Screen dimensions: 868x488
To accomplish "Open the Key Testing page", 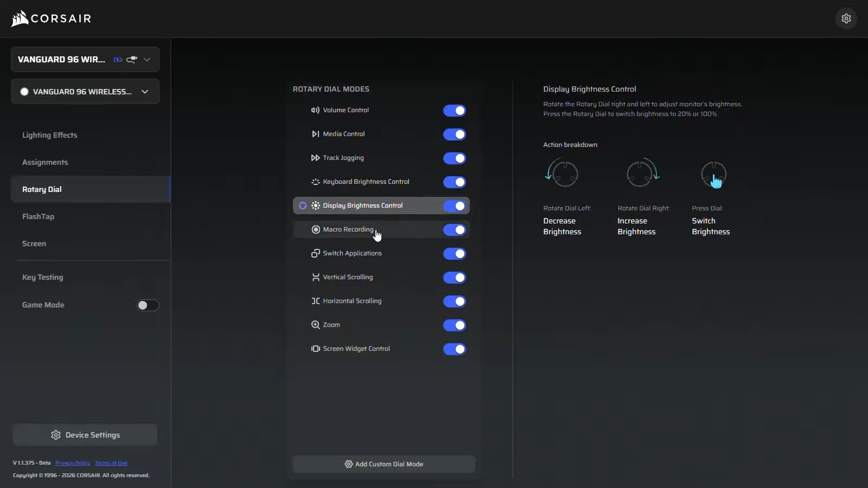I will 42,277.
